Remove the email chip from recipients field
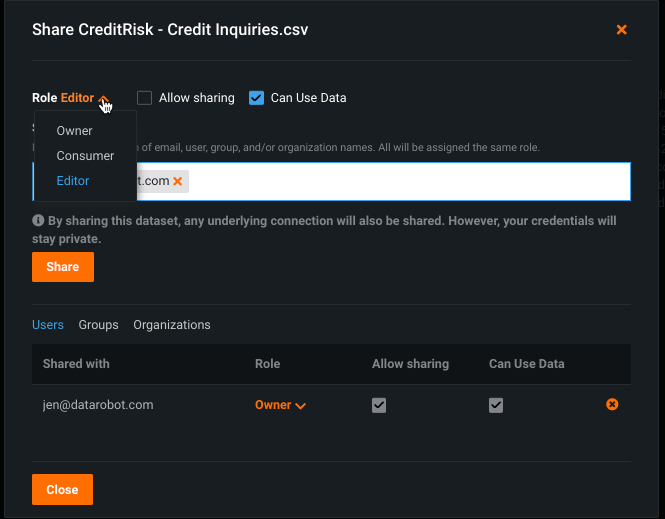The width and height of the screenshot is (665, 519). (x=177, y=181)
